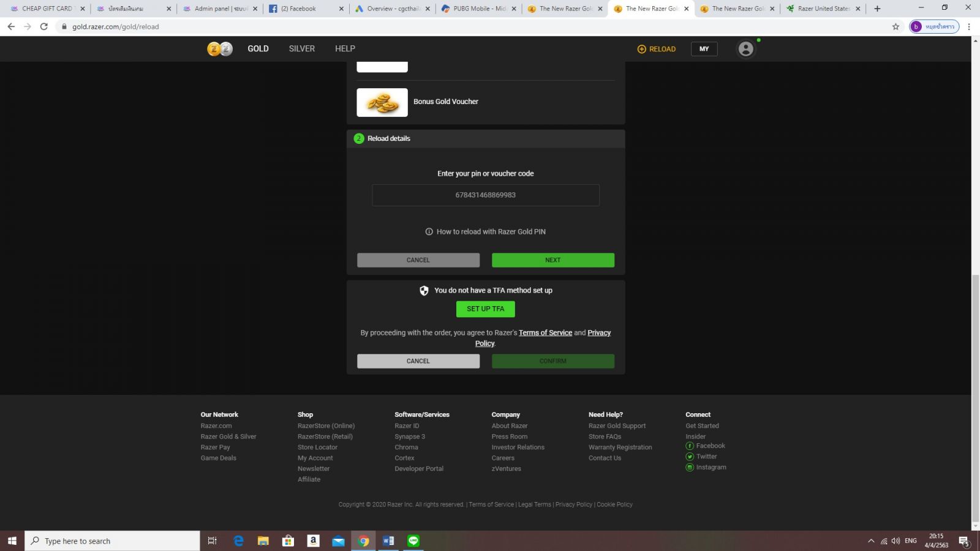Open Affiliate footer link

[309, 479]
